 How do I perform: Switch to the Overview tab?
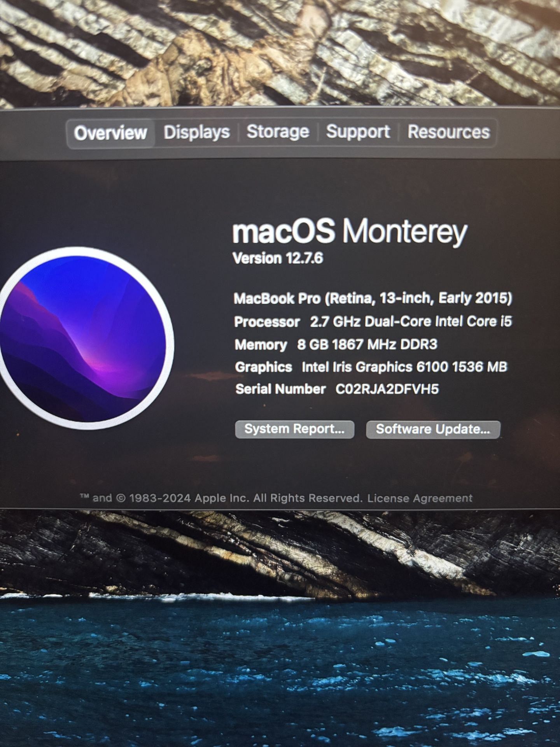click(x=110, y=133)
